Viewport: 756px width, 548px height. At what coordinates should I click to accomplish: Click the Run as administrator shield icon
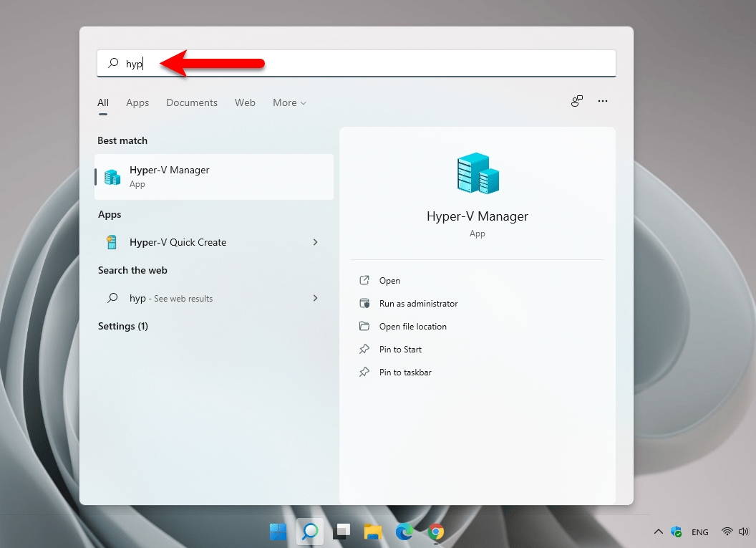point(364,304)
